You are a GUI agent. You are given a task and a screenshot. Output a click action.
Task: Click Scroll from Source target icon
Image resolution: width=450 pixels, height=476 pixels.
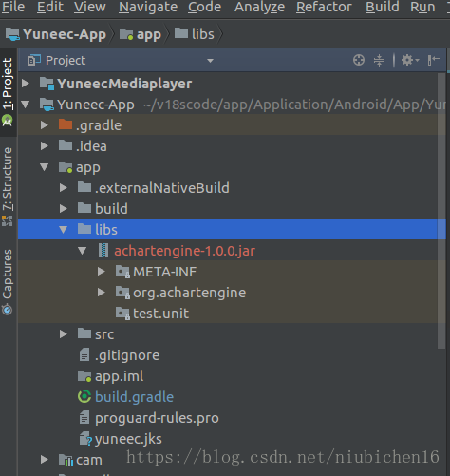(359, 60)
